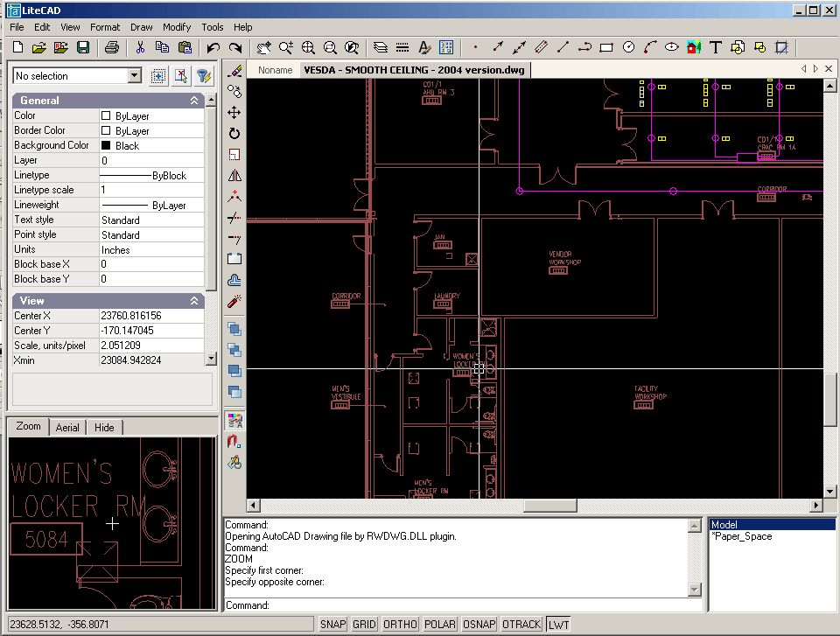Switch to the Noname document tab
This screenshot has height=636, width=840.
click(x=275, y=70)
